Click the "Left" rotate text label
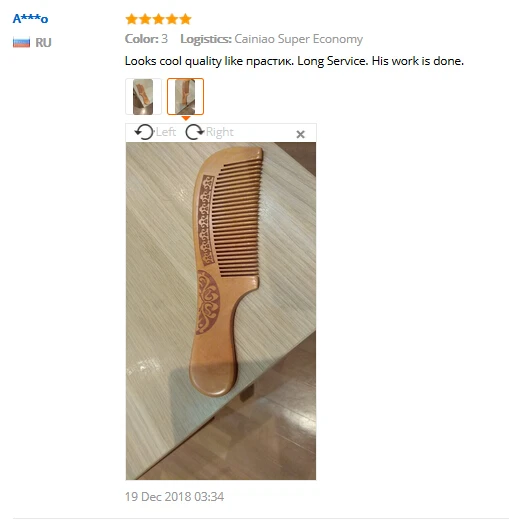 165,132
